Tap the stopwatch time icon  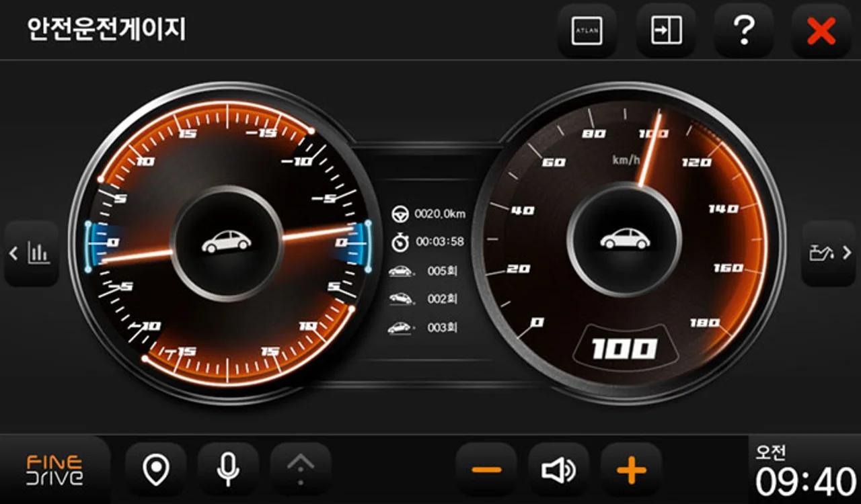[400, 242]
